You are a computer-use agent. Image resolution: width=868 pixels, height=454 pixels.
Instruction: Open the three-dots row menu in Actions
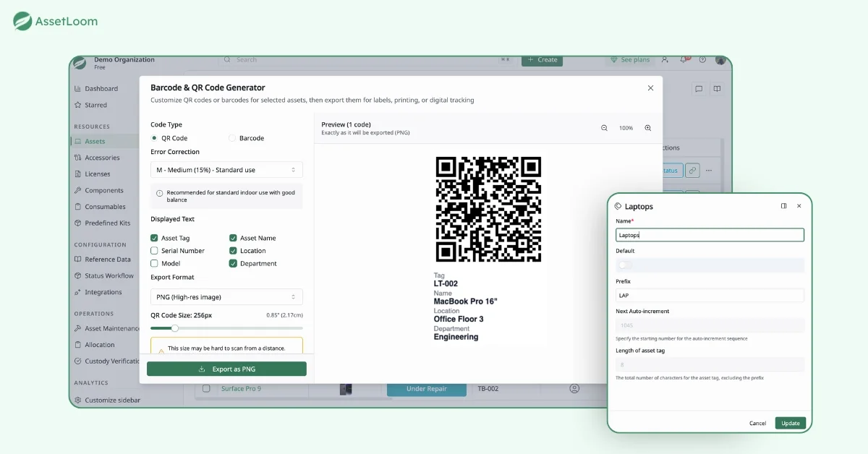click(x=709, y=171)
